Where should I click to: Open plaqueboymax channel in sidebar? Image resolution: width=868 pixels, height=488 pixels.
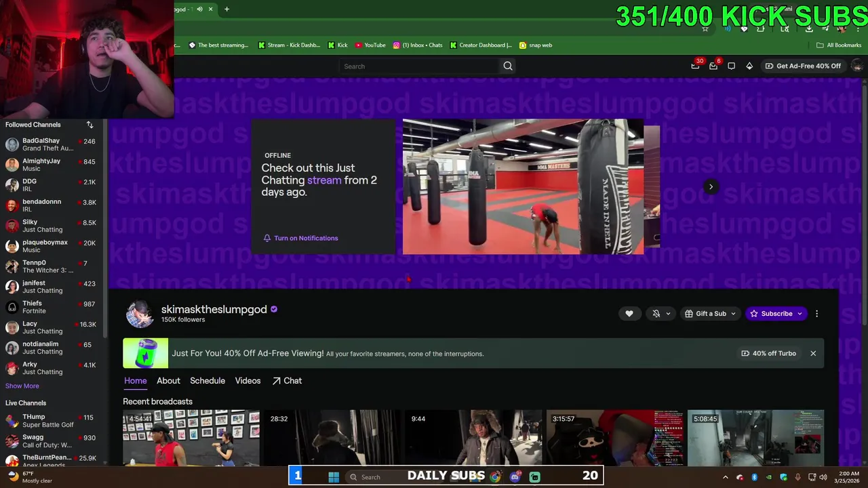pyautogui.click(x=52, y=246)
